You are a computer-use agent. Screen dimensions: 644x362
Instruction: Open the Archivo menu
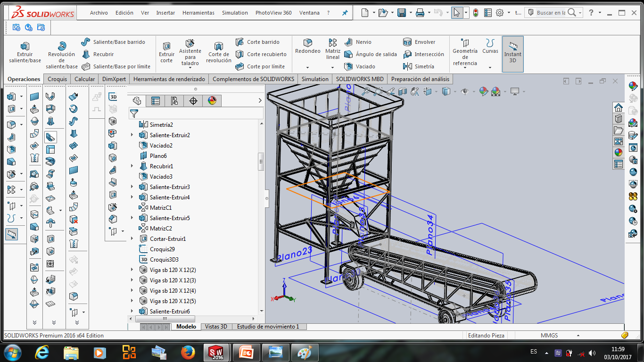pyautogui.click(x=99, y=13)
